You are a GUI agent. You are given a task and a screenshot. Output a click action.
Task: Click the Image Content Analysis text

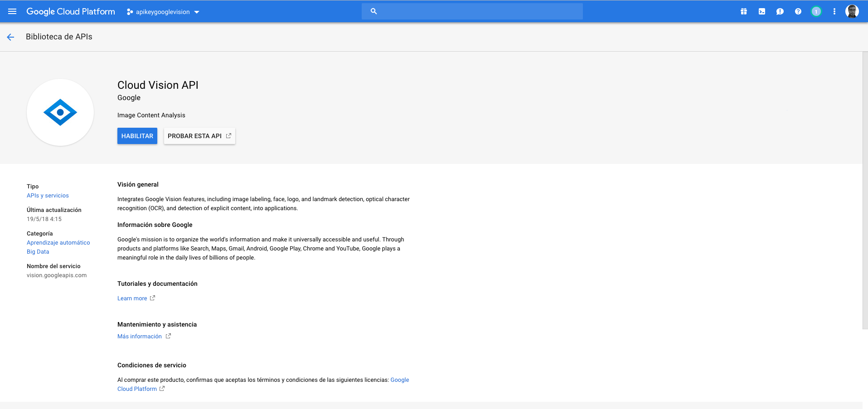(x=151, y=115)
